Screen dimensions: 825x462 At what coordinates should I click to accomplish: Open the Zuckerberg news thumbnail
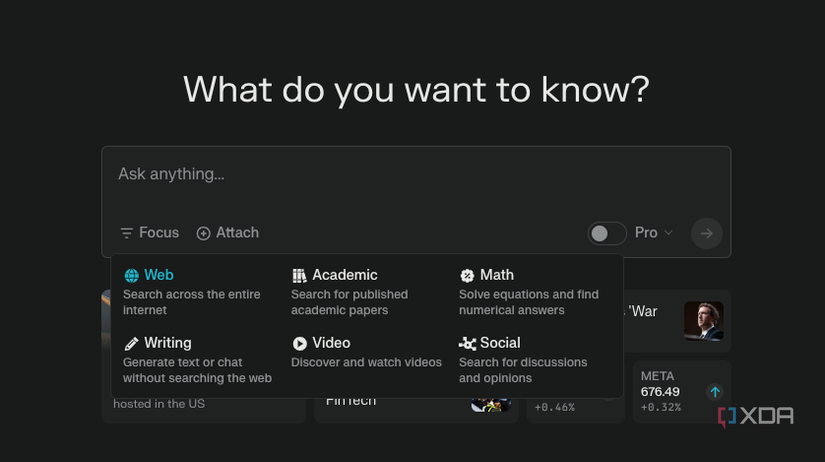[x=703, y=321]
